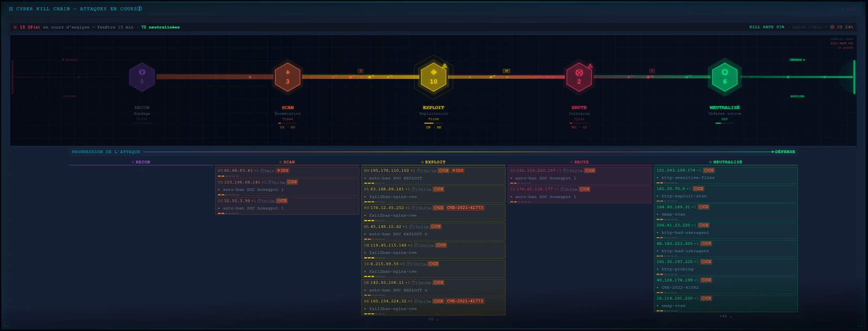The width and height of the screenshot is (868, 331).
Task: Click clock icon on the 45.148.10.62 card
Action: coord(411,227)
